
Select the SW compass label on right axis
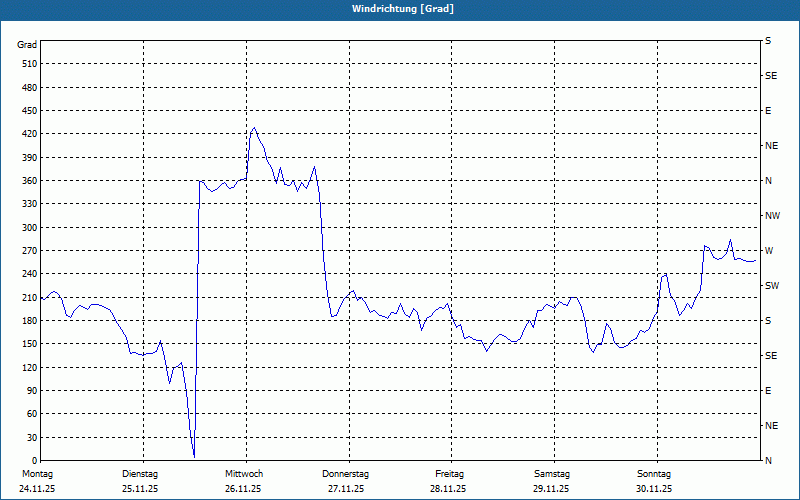[x=771, y=286]
